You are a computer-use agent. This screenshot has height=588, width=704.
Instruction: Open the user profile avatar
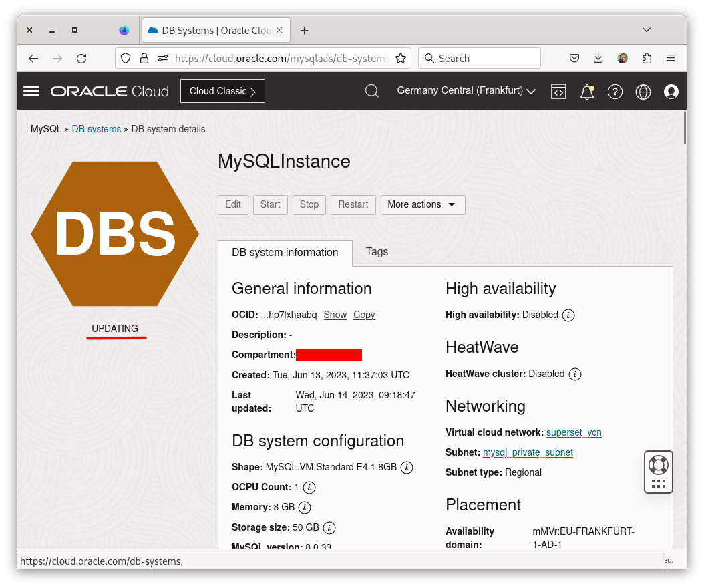671,92
